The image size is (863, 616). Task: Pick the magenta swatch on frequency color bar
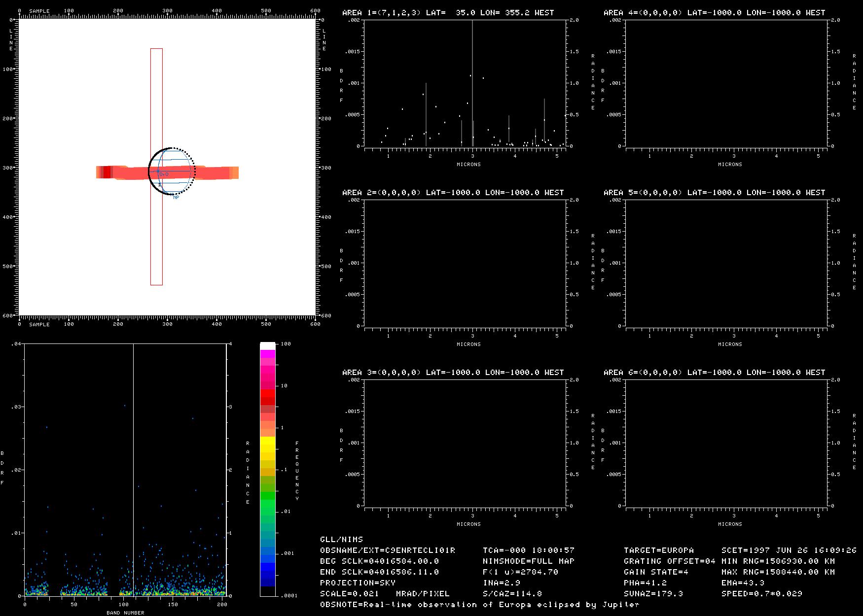tap(267, 354)
